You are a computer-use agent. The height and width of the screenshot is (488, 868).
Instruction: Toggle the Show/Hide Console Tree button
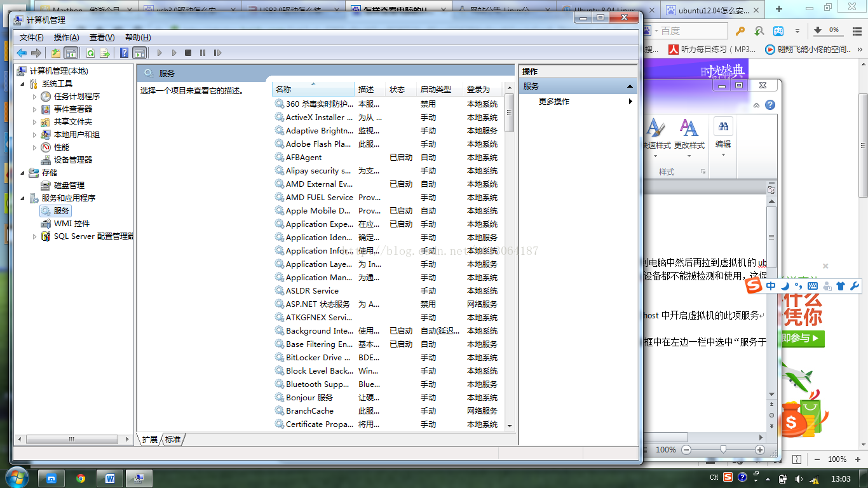coord(71,53)
